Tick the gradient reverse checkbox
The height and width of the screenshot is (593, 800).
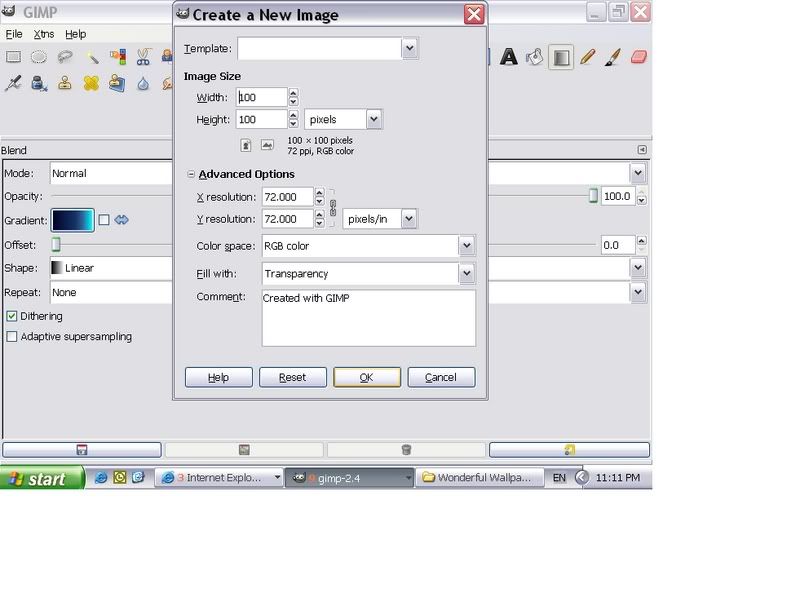104,220
